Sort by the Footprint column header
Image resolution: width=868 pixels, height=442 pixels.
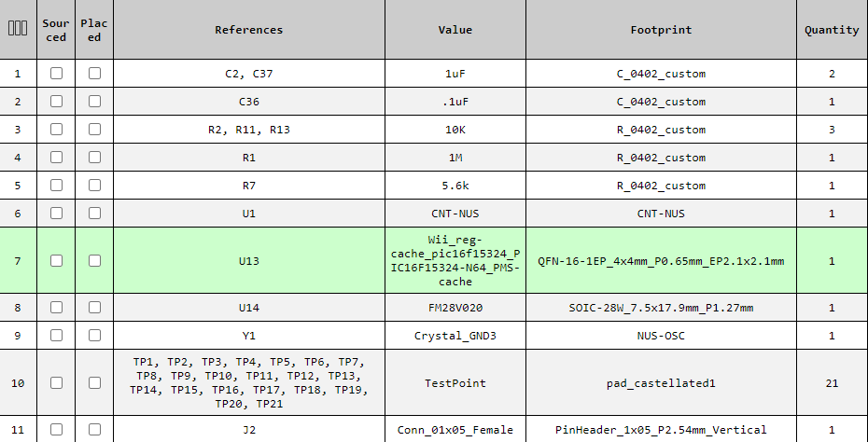661,29
